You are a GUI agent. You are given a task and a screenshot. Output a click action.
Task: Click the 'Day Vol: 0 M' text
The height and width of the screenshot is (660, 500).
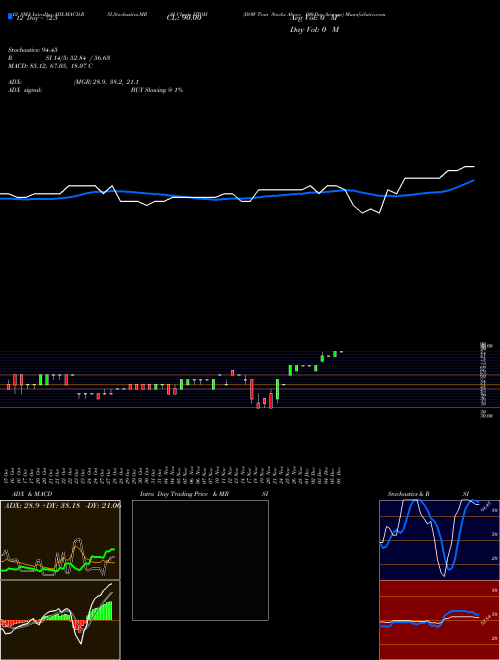pyautogui.click(x=314, y=30)
